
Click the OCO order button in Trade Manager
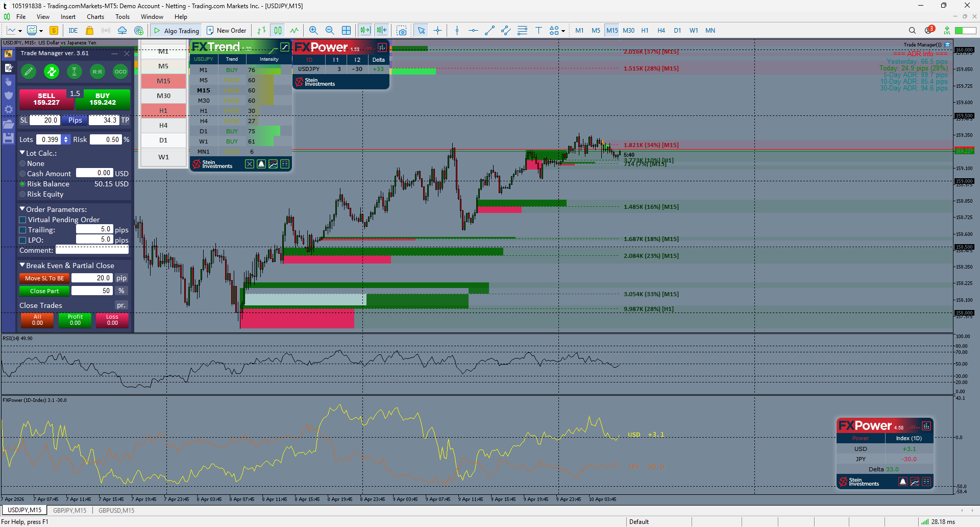click(x=120, y=72)
